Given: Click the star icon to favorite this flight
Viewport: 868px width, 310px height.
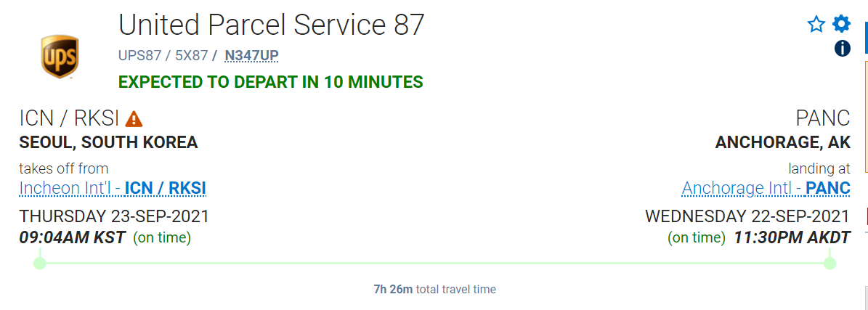Looking at the screenshot, I should click(x=816, y=25).
